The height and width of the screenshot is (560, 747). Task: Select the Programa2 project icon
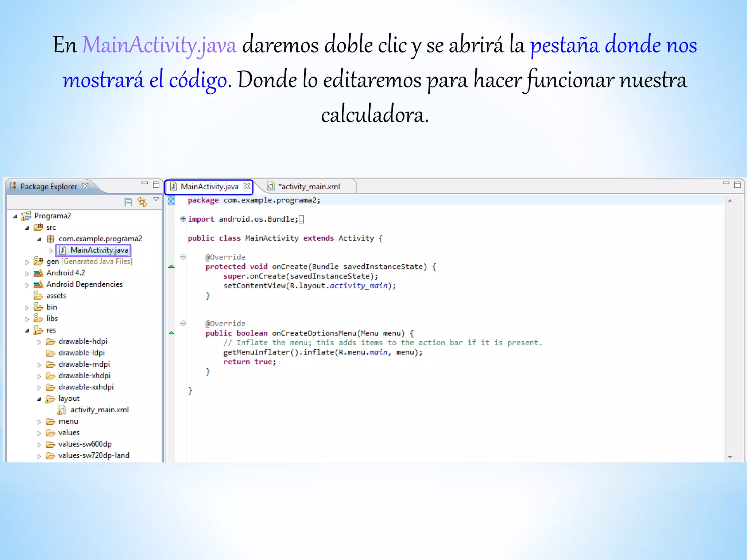click(26, 216)
